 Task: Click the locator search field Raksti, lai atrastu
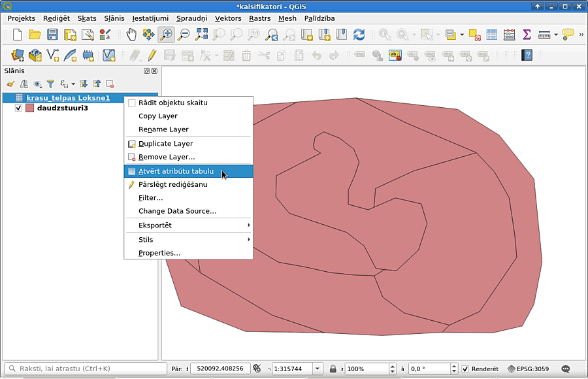[86, 369]
